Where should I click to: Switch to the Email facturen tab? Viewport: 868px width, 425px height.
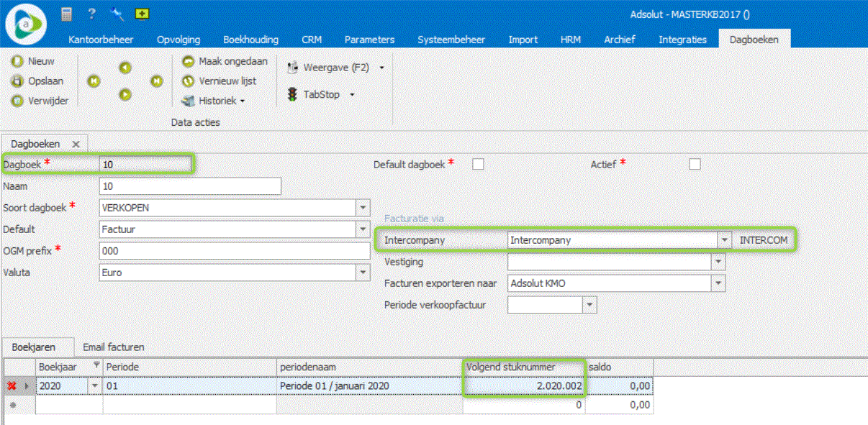tap(113, 347)
